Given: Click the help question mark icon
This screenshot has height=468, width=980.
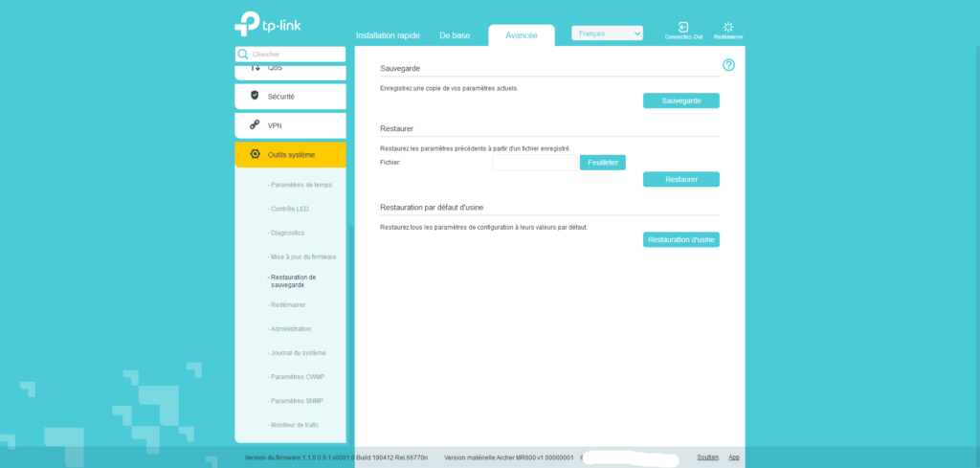Looking at the screenshot, I should pos(728,65).
